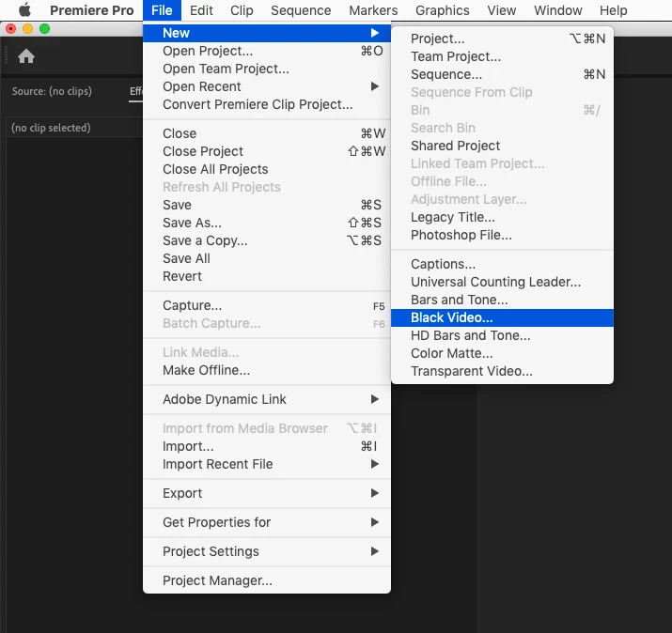This screenshot has width=672, height=633.
Task: Create a new Team Project...
Action: (502, 57)
